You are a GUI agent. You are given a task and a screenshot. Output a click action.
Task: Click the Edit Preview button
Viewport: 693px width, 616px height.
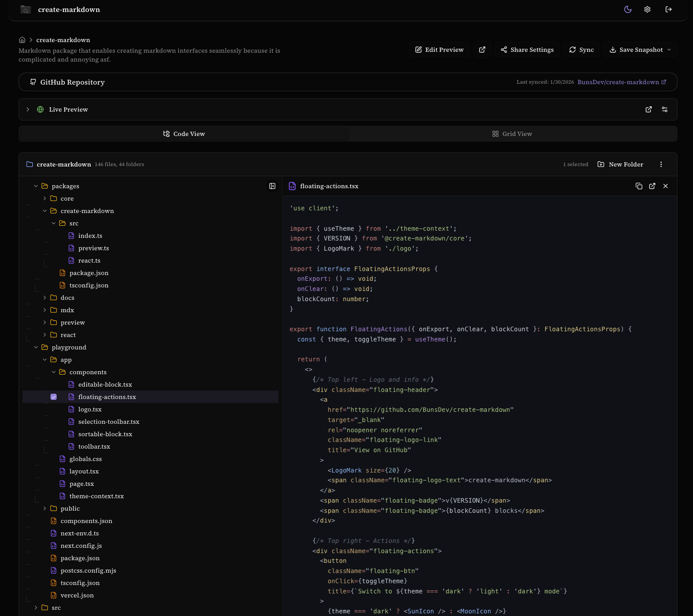click(439, 50)
